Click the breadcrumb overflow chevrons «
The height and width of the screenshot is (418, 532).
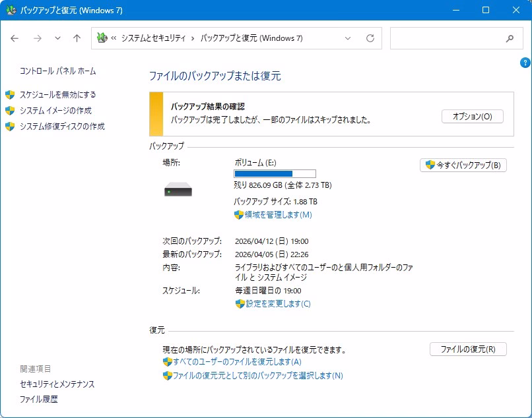pyautogui.click(x=114, y=38)
